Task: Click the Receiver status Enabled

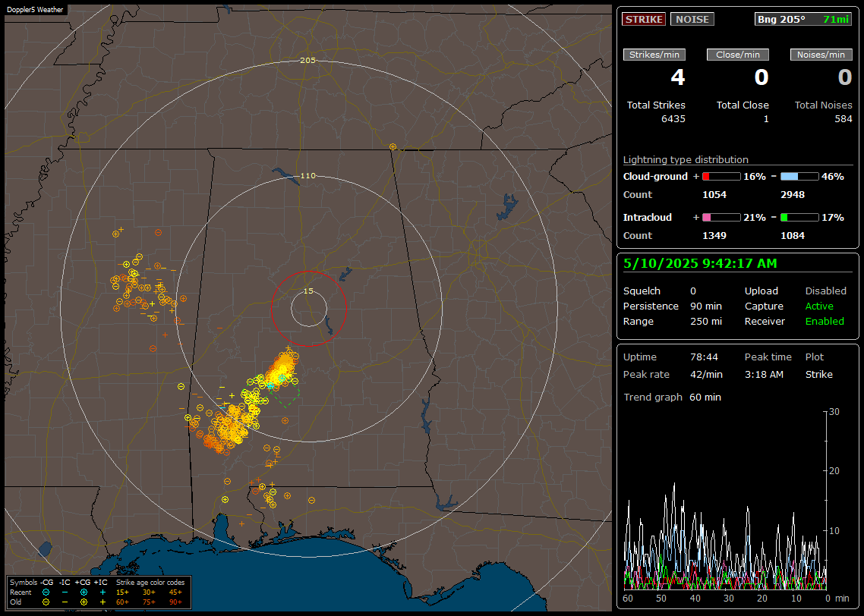Action: (x=825, y=322)
